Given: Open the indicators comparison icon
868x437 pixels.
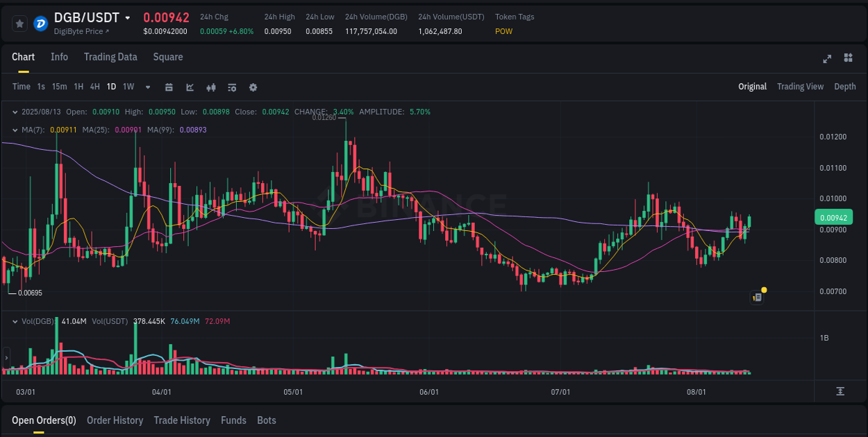Looking at the screenshot, I should [210, 87].
